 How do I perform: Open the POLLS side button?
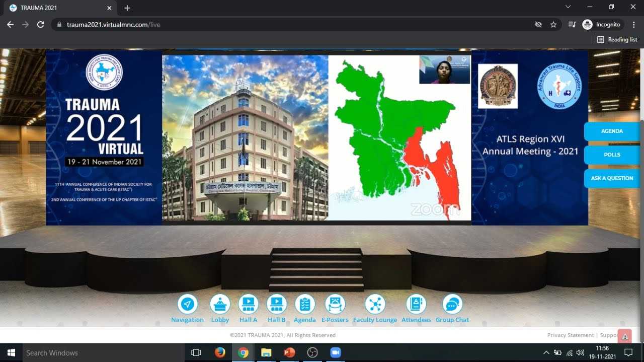[612, 155]
